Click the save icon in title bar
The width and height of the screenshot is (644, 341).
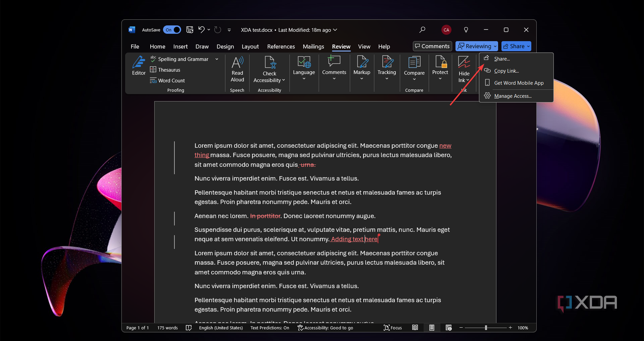pyautogui.click(x=189, y=30)
